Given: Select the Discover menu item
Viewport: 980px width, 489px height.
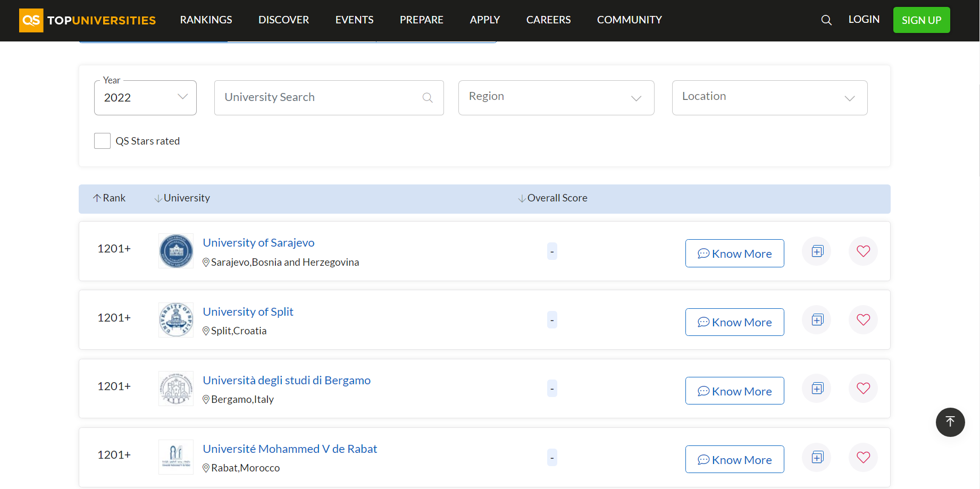Looking at the screenshot, I should 283,20.
